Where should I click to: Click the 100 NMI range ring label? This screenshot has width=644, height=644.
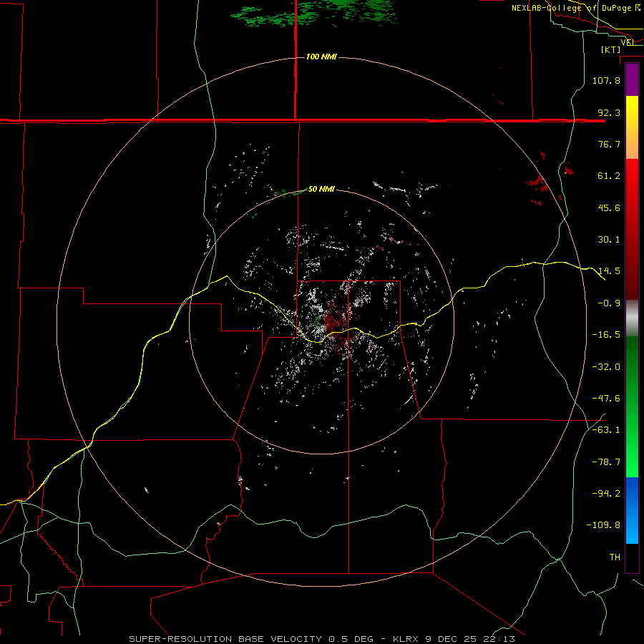click(321, 57)
